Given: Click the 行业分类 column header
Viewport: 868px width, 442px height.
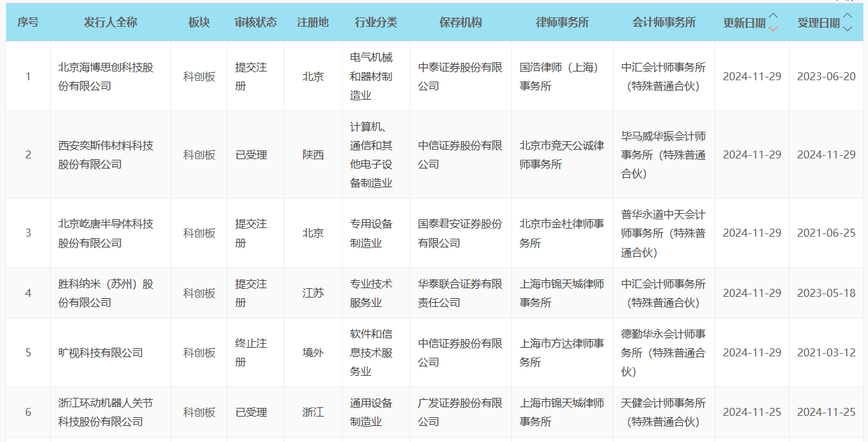Looking at the screenshot, I should point(376,22).
